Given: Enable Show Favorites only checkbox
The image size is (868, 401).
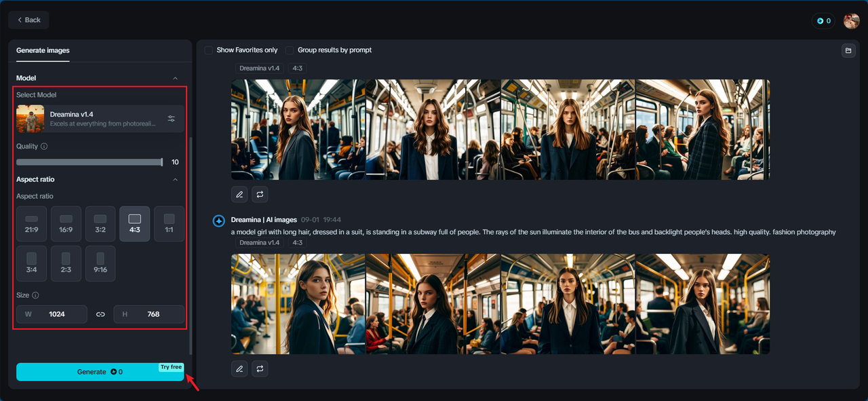Looking at the screenshot, I should coord(209,50).
